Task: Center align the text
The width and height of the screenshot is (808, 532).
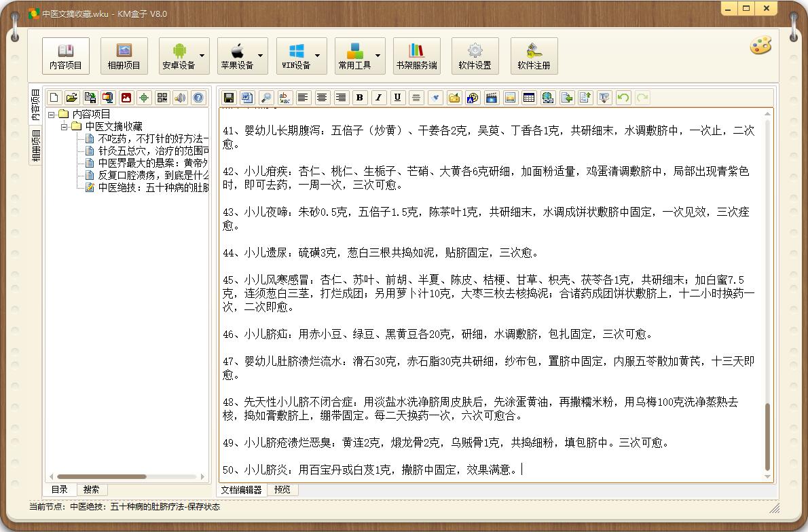Action: coord(322,97)
